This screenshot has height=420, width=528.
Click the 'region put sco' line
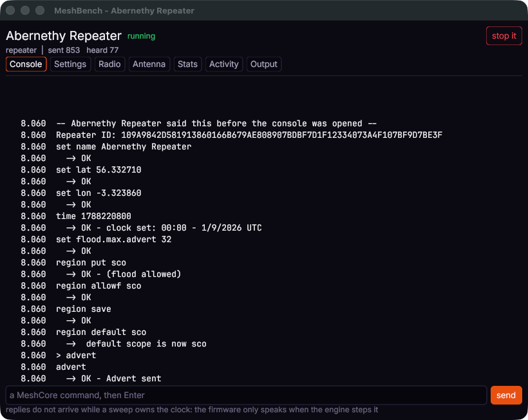pyautogui.click(x=91, y=263)
